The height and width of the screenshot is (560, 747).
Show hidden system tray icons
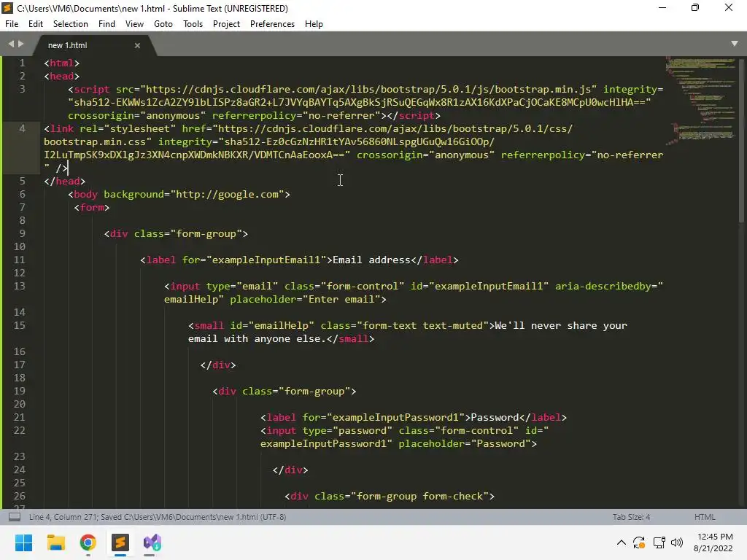[622, 542]
